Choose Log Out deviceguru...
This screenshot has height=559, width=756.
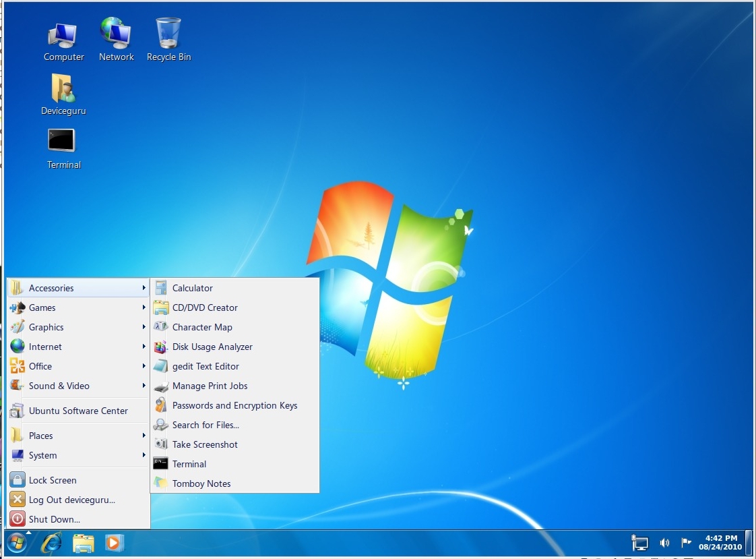[78, 500]
